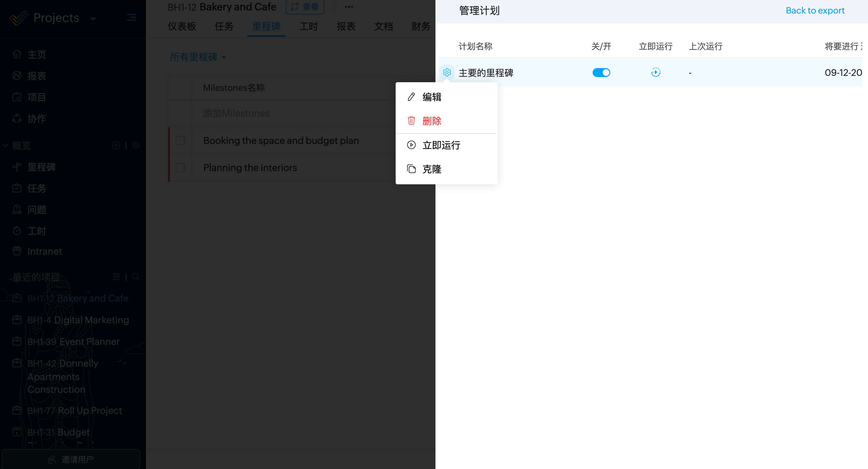The width and height of the screenshot is (868, 469).
Task: Choose 删除 in the context menu
Action: [432, 121]
